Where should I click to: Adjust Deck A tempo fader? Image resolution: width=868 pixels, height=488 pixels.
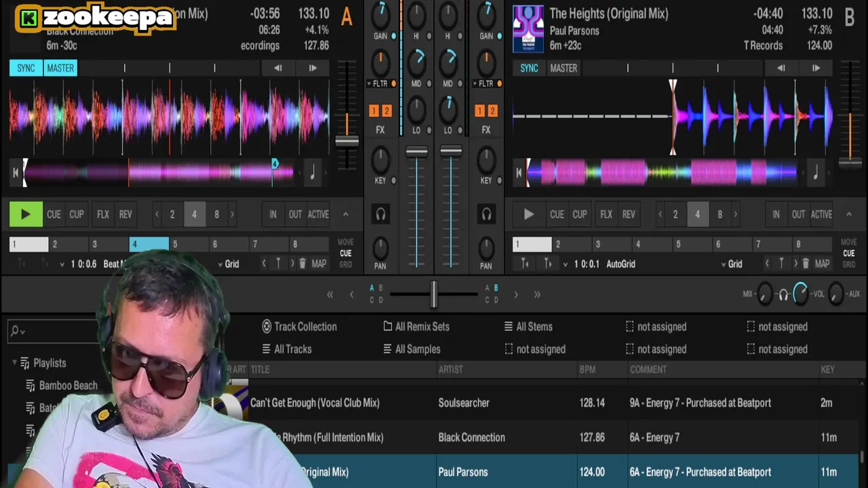[347, 141]
